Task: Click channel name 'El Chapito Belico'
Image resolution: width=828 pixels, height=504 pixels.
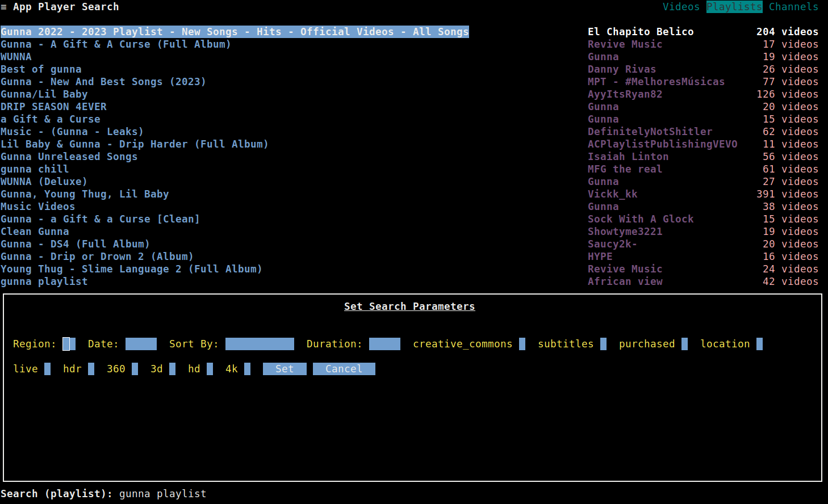Action: (641, 32)
